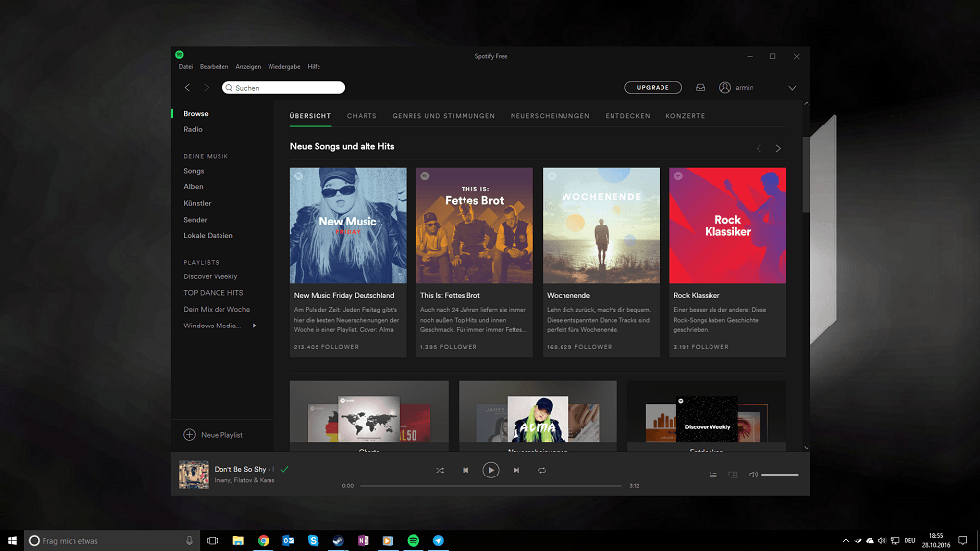Mute with the speaker icon
This screenshot has height=551, width=980.
coord(753,475)
